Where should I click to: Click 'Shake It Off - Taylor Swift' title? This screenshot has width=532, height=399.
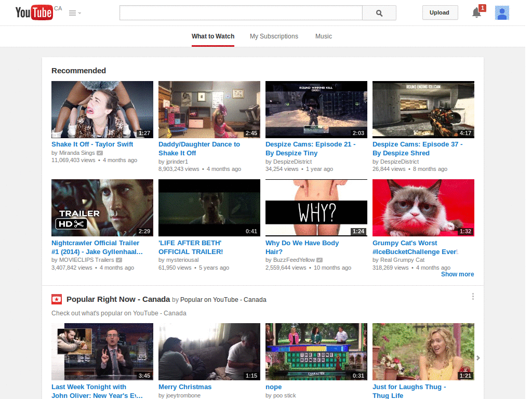pos(92,144)
